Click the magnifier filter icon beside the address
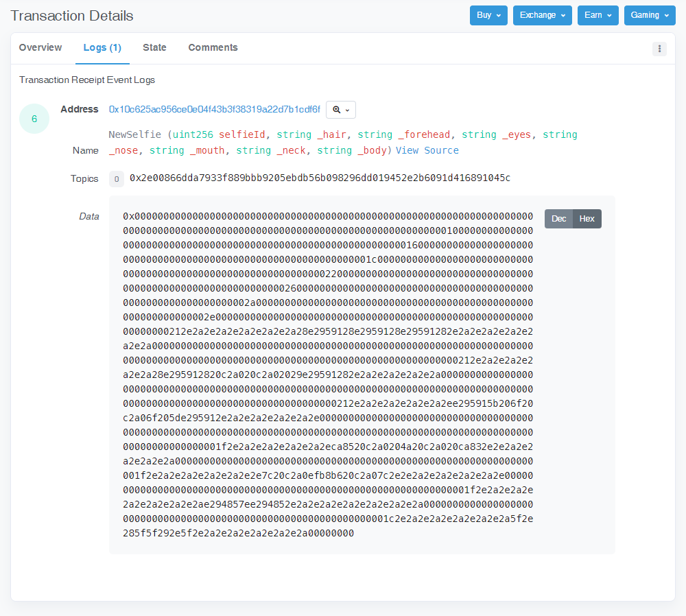Image resolution: width=686 pixels, height=616 pixels. click(x=340, y=110)
